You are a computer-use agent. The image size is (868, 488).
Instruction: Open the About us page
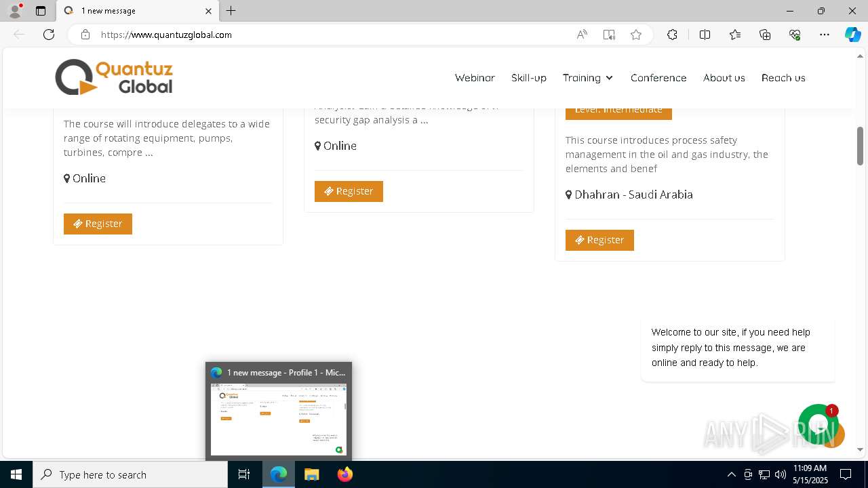click(724, 78)
